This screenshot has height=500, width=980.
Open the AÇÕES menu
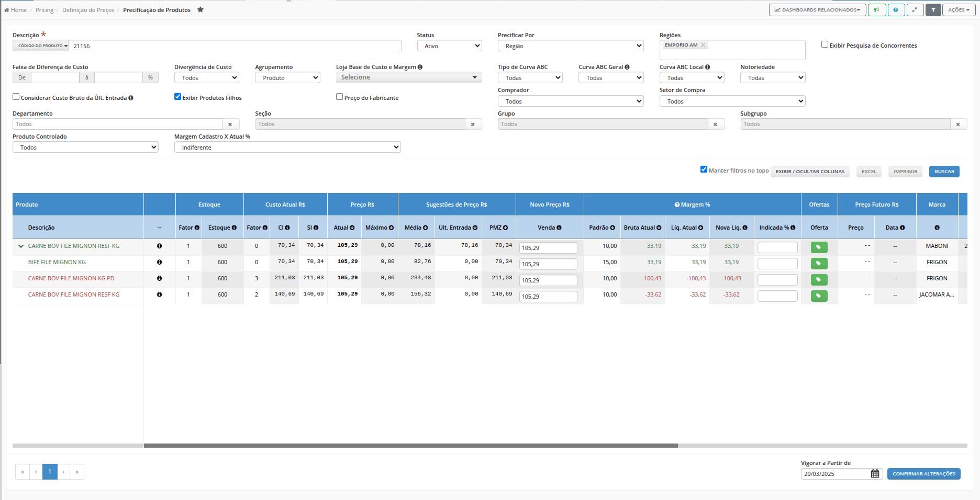[959, 10]
